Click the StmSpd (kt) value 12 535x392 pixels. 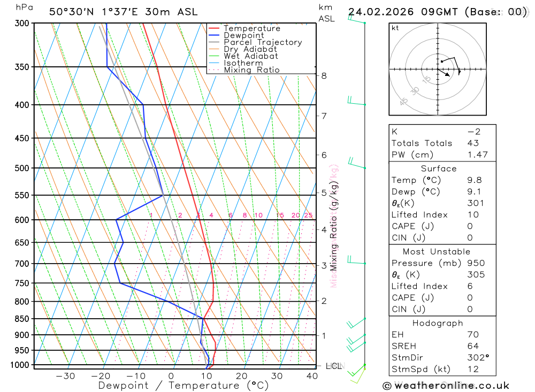pyautogui.click(x=473, y=370)
